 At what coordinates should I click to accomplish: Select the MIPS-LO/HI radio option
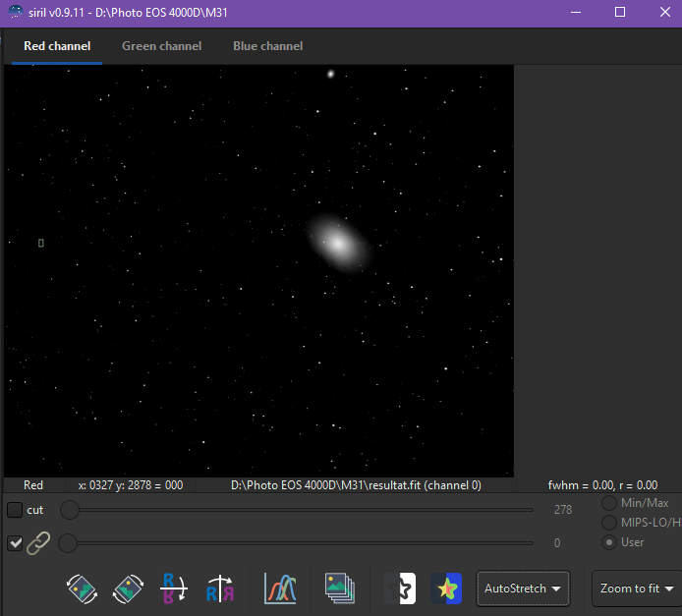(x=609, y=522)
